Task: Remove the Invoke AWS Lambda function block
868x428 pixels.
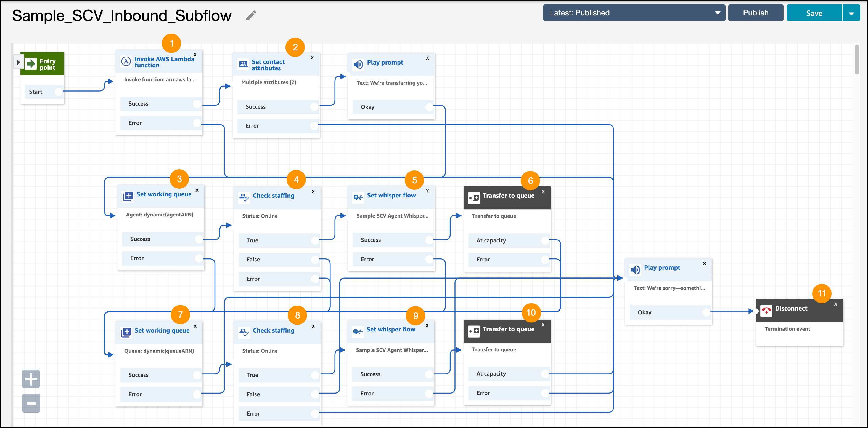Action: click(195, 55)
